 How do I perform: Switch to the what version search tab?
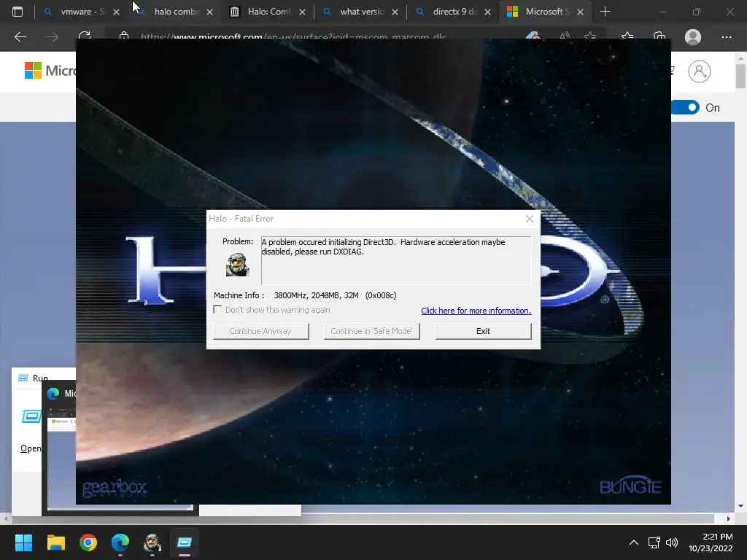coord(362,12)
